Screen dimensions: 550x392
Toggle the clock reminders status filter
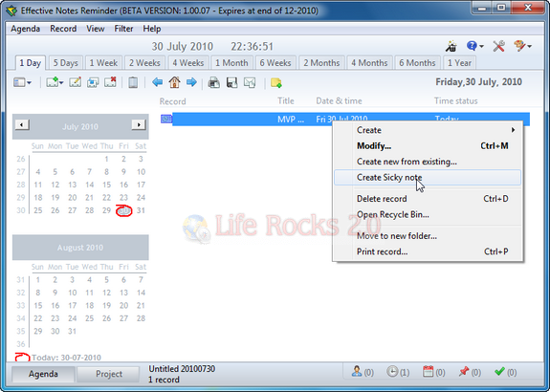click(x=398, y=372)
